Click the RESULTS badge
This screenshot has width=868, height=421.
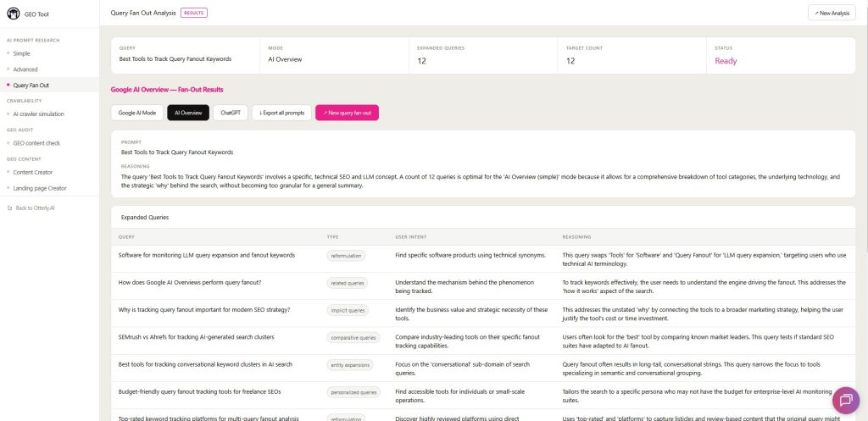[x=194, y=13]
